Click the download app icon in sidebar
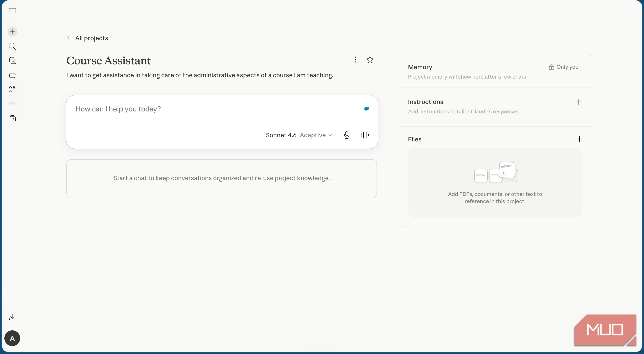The image size is (644, 354). click(x=12, y=317)
